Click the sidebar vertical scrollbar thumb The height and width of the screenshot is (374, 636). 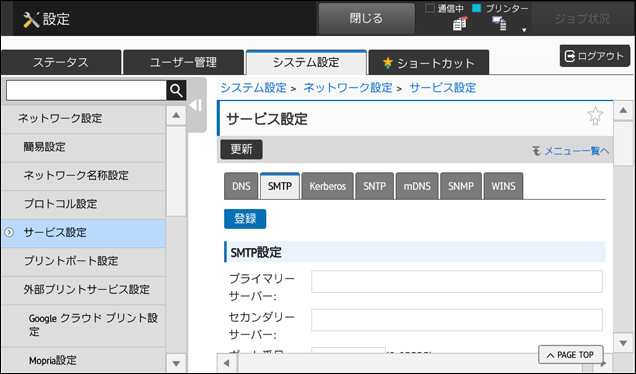[176, 172]
